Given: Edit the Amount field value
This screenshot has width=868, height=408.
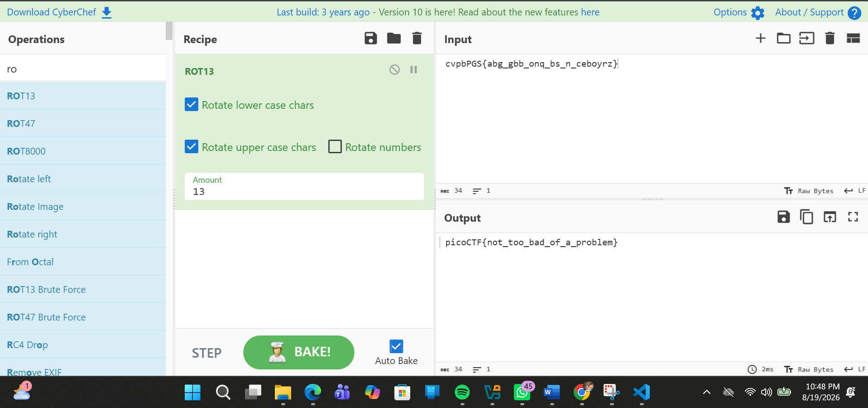Looking at the screenshot, I should [304, 186].
